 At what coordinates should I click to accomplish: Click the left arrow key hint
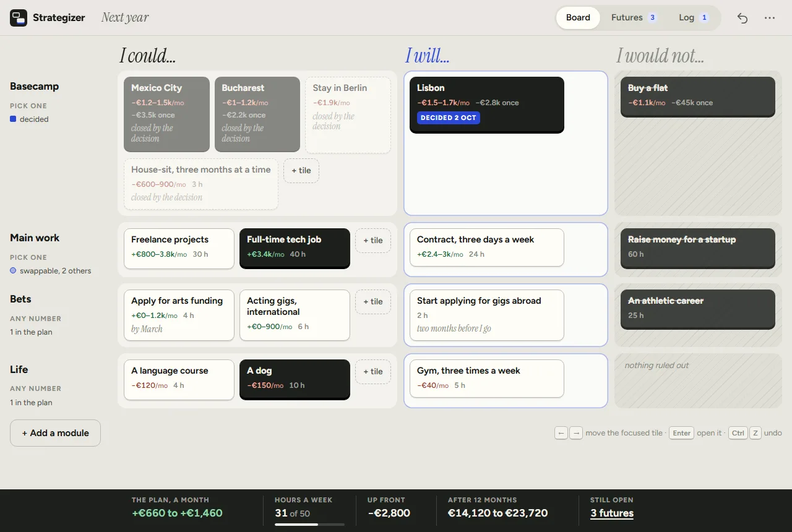[561, 433]
